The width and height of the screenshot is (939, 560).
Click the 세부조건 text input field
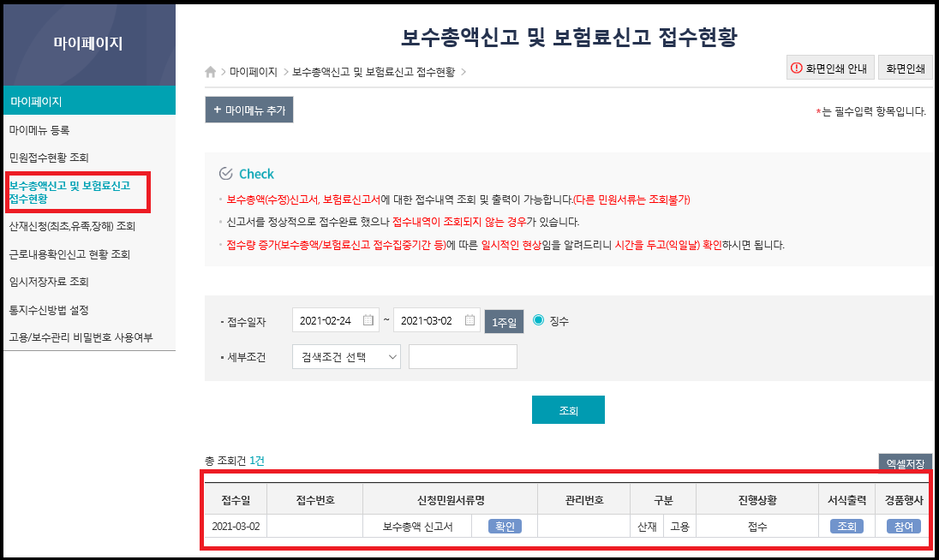click(463, 357)
